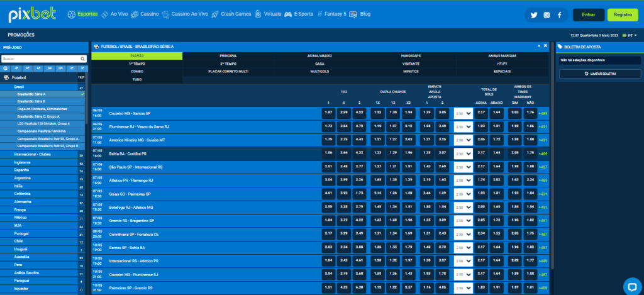Click the Buscar search input field
644x295 pixels.
tap(40, 58)
